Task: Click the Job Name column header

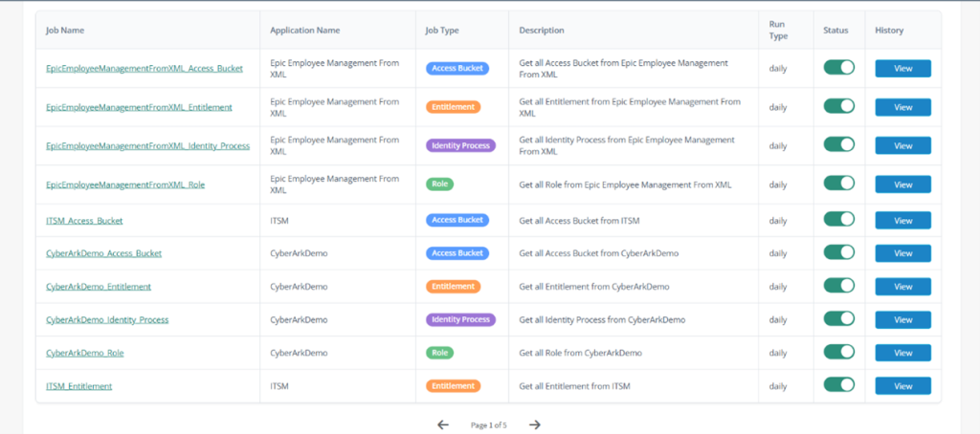Action: click(x=65, y=31)
